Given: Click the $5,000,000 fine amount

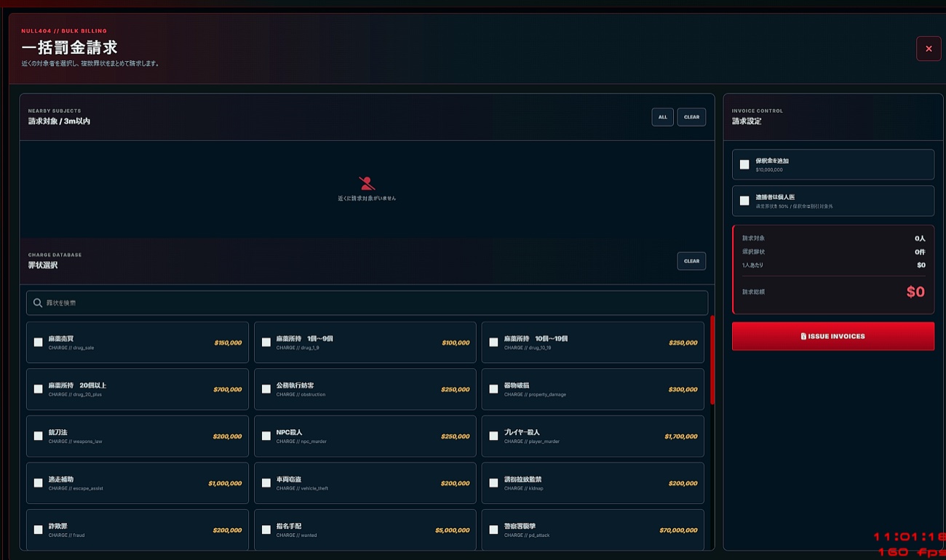Looking at the screenshot, I should pyautogui.click(x=452, y=530).
